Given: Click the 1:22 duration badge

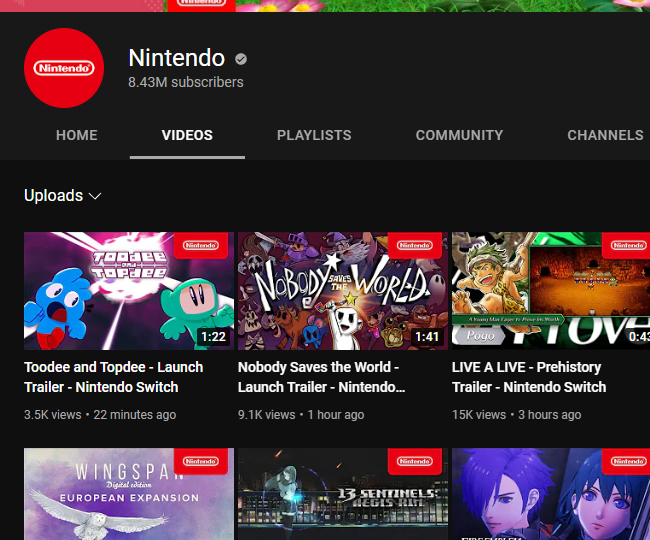Looking at the screenshot, I should click(213, 337).
